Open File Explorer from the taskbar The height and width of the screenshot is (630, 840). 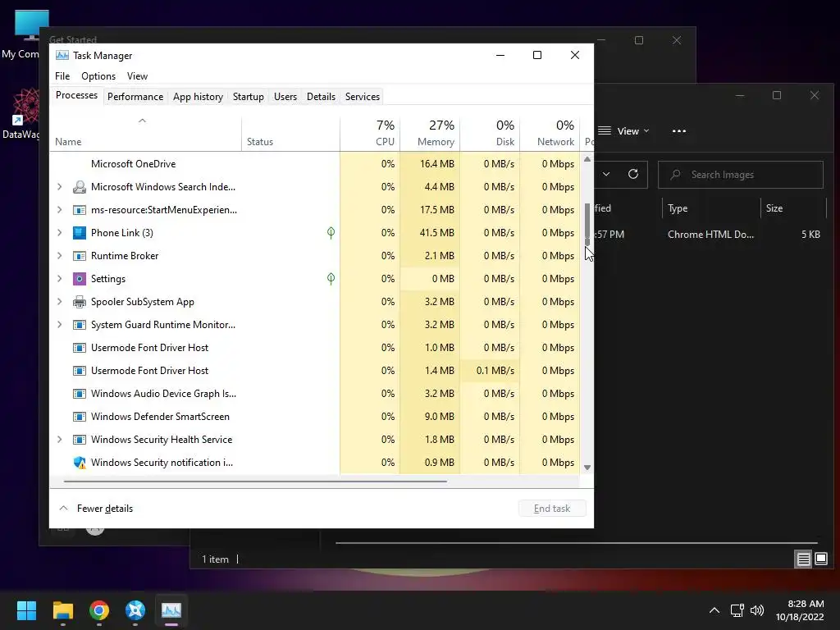[62, 610]
